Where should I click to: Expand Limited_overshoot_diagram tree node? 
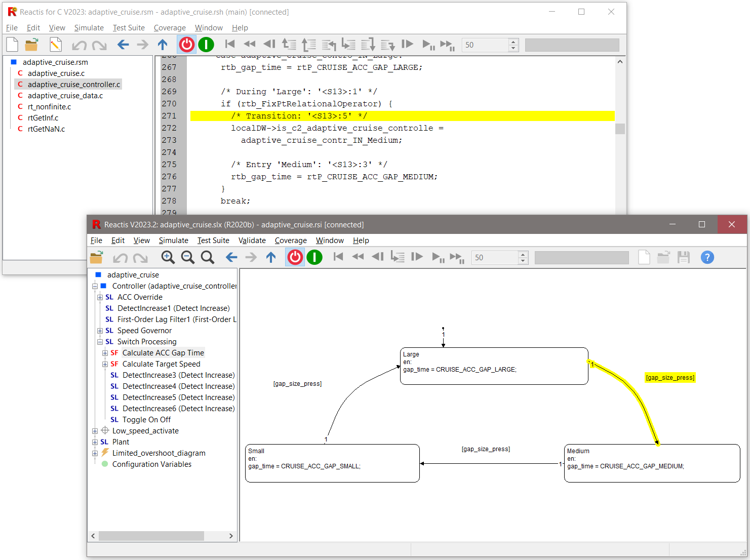point(95,453)
